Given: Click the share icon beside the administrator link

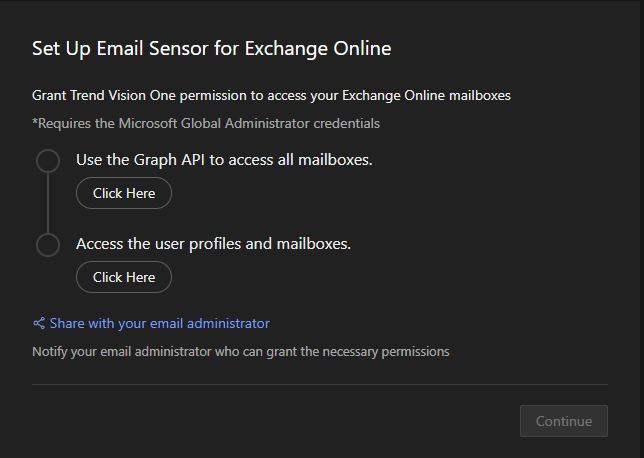Looking at the screenshot, I should 39,323.
